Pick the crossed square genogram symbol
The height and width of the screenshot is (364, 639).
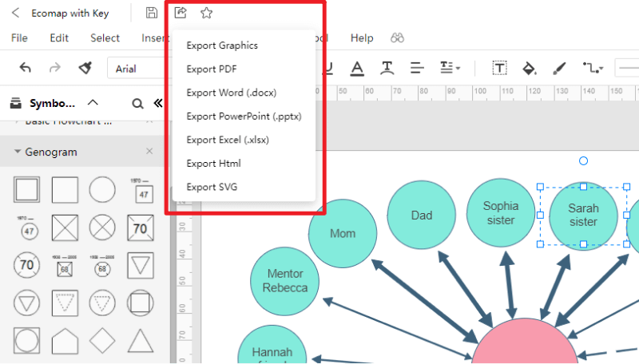click(x=65, y=227)
